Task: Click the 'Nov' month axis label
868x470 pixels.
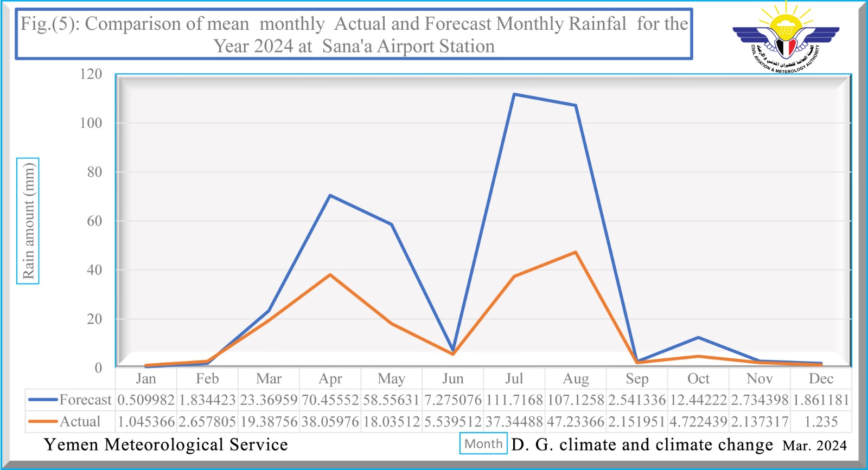Action: pyautogui.click(x=759, y=378)
